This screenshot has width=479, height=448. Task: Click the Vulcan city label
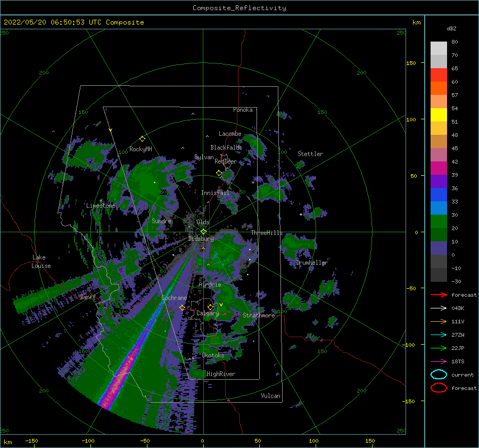(x=271, y=396)
